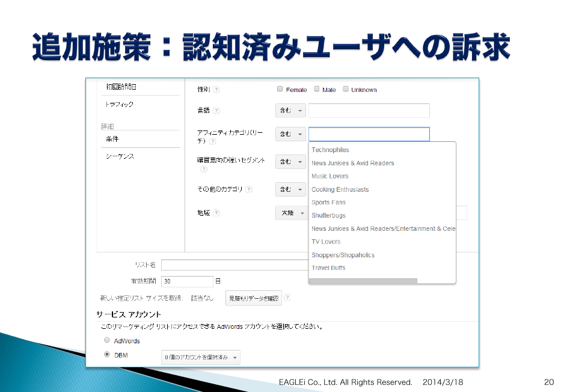Select the AdWords radio button
The image size is (567, 392).
point(107,340)
